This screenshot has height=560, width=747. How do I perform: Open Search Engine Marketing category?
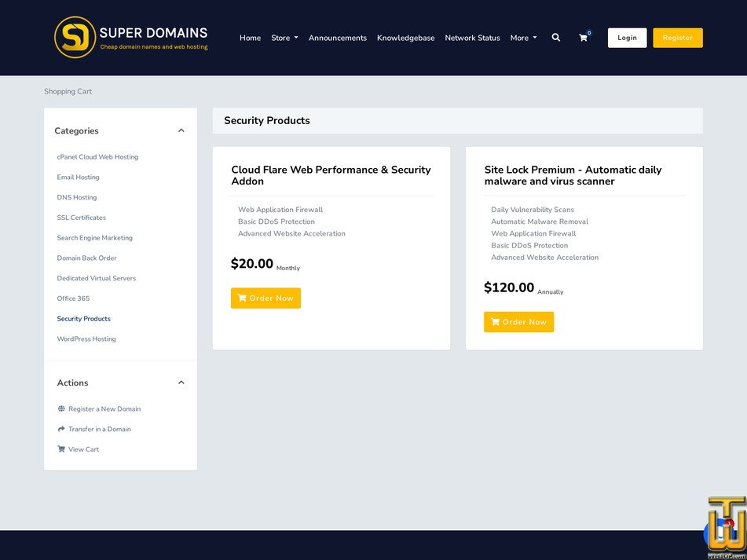tap(95, 238)
